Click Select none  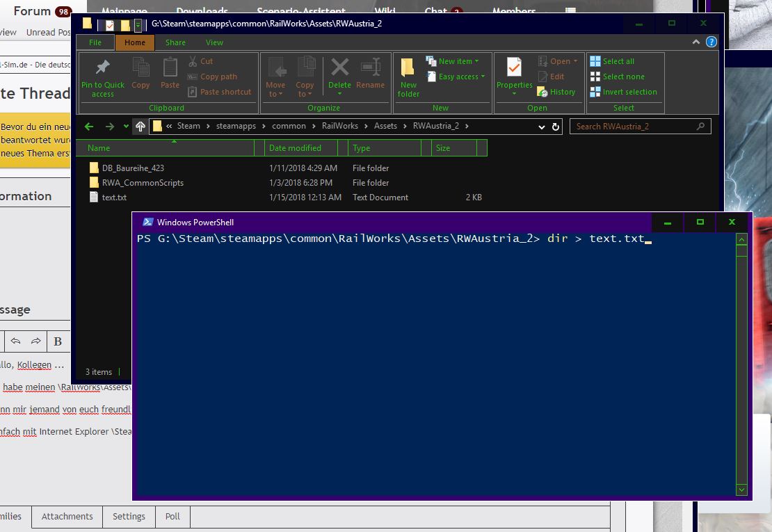pos(618,76)
